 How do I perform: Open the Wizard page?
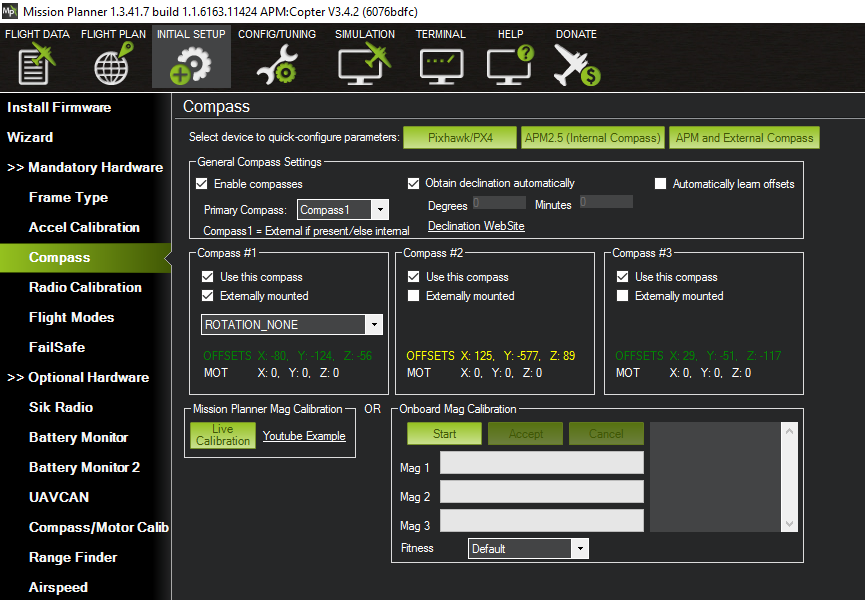[30, 137]
